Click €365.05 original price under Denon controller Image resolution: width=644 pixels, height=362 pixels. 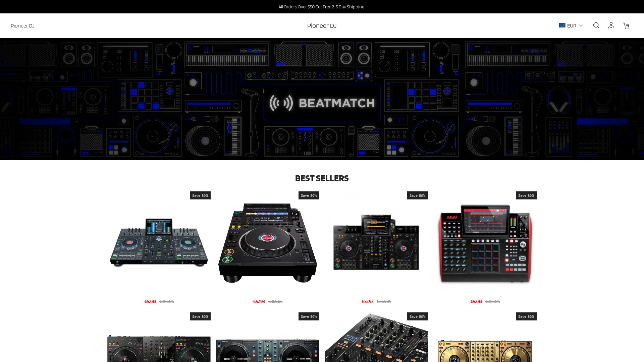pos(167,301)
